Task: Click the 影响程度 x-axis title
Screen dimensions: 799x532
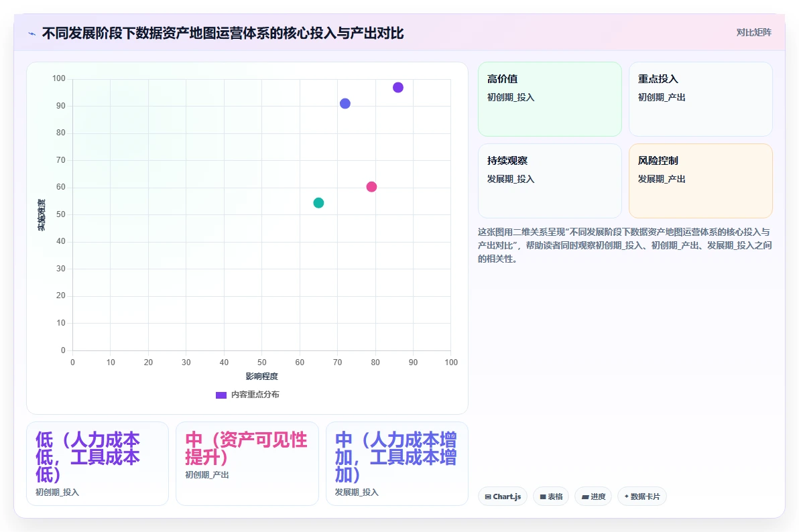Action: tap(262, 376)
